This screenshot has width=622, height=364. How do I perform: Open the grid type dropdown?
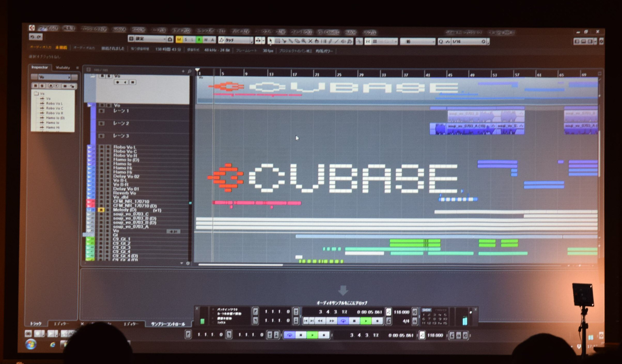(x=417, y=42)
